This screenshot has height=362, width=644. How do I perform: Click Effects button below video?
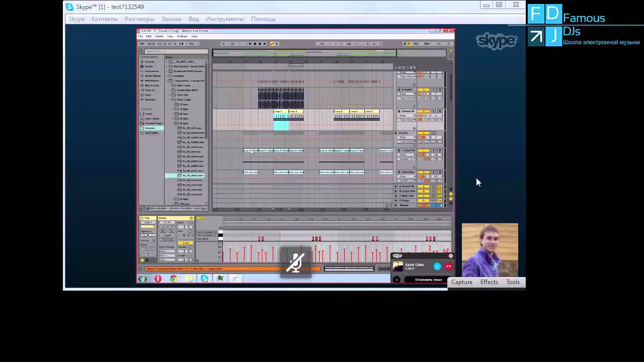[x=489, y=282]
